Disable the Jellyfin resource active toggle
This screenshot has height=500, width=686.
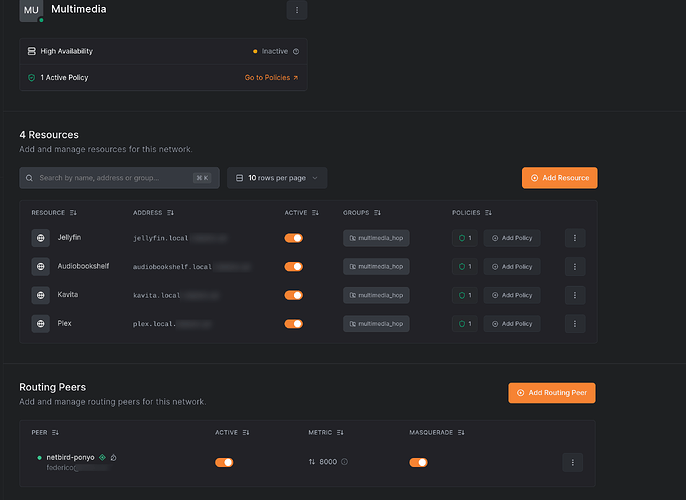pos(294,238)
